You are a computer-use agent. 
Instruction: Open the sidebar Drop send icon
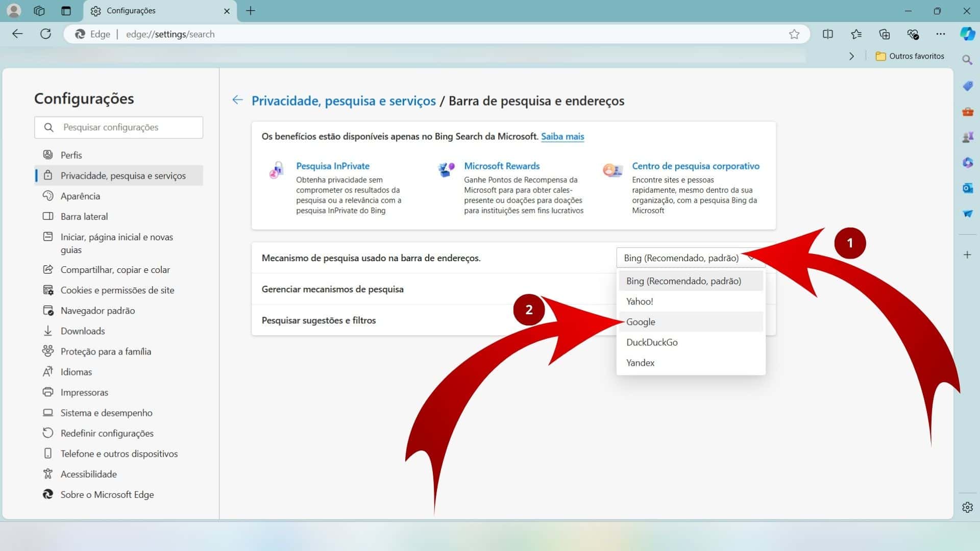967,213
